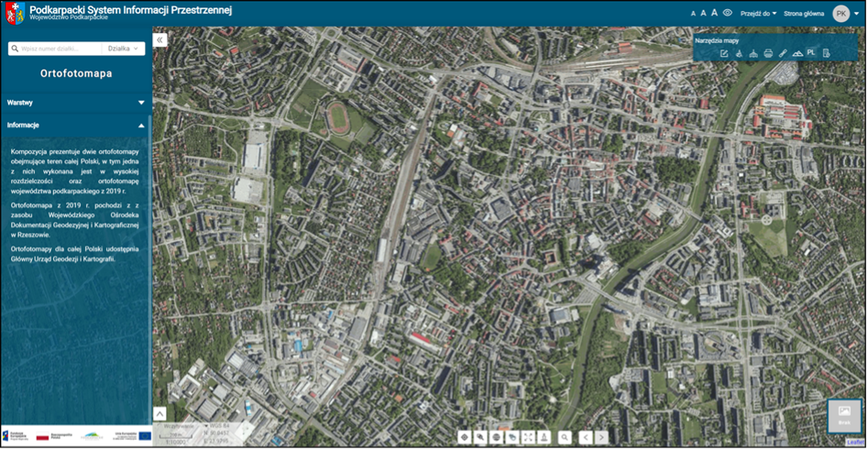Collapse the Informacje section

pos(76,126)
